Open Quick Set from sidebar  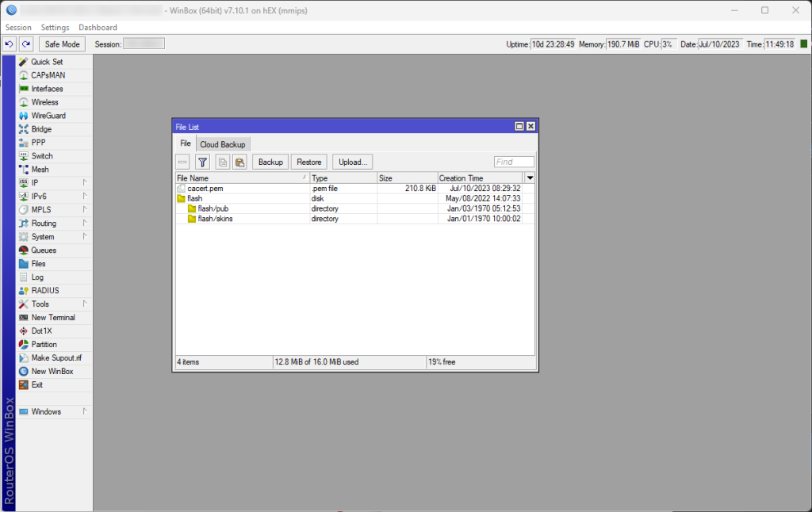55,62
